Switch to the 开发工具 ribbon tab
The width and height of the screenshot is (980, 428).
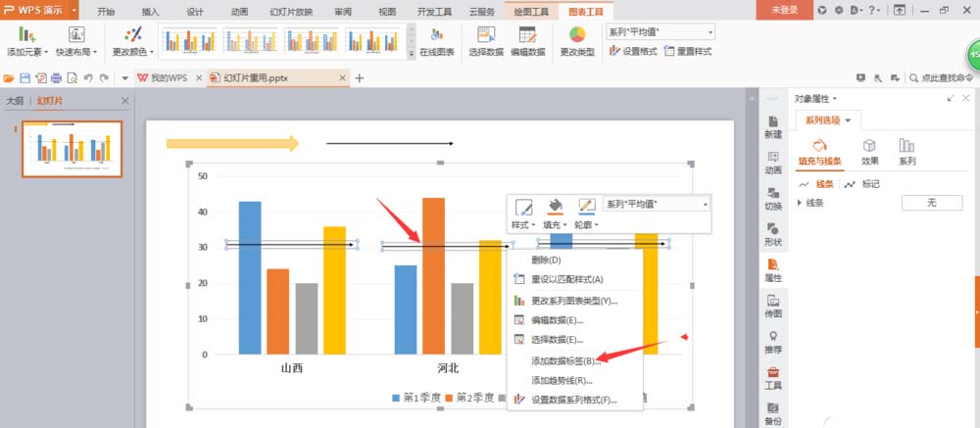(434, 11)
